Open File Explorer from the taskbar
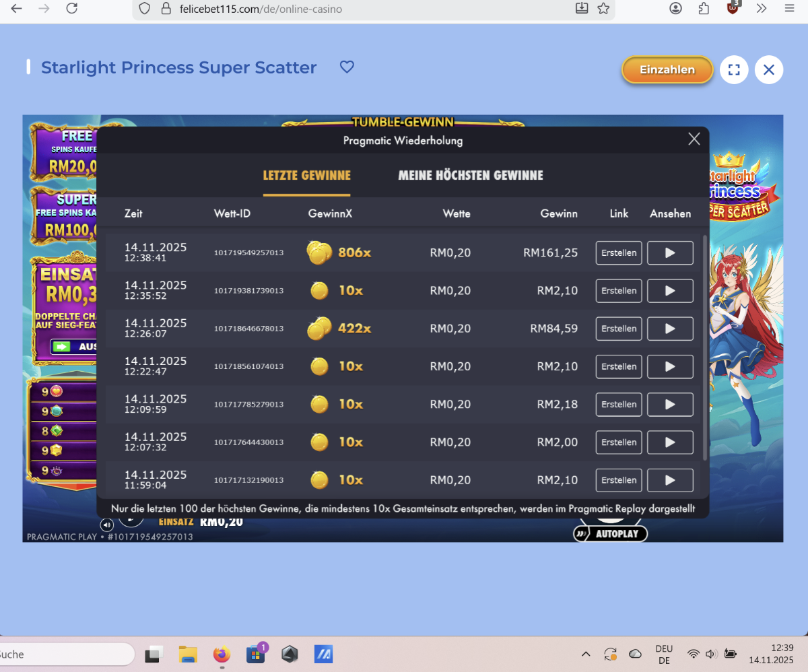 (x=187, y=654)
